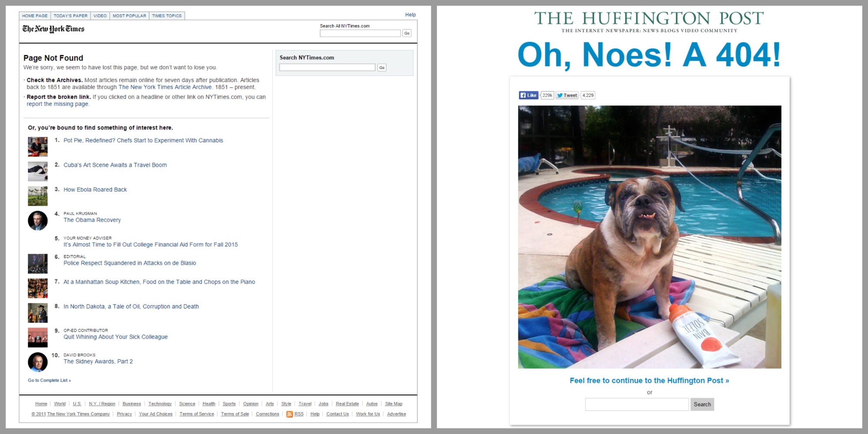868x434 pixels.
Task: Open Style footer link
Action: tap(286, 404)
